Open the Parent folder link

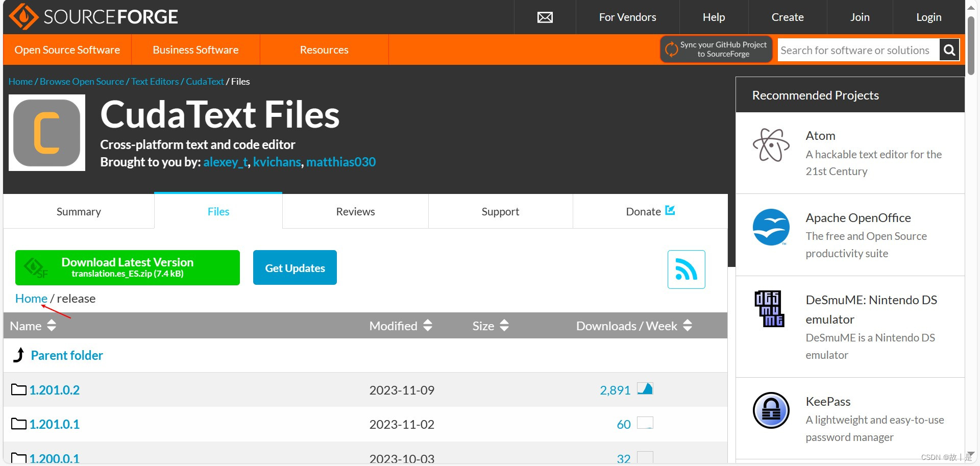tap(67, 355)
